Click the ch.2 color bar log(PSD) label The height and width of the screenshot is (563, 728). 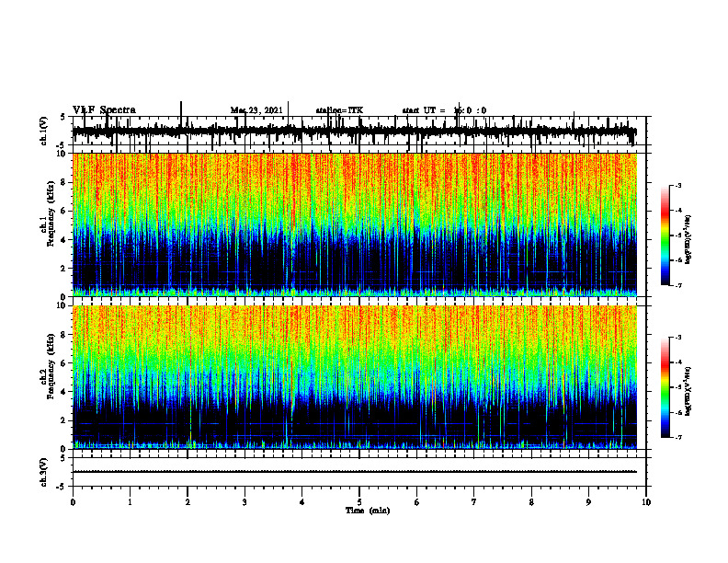pyautogui.click(x=688, y=392)
